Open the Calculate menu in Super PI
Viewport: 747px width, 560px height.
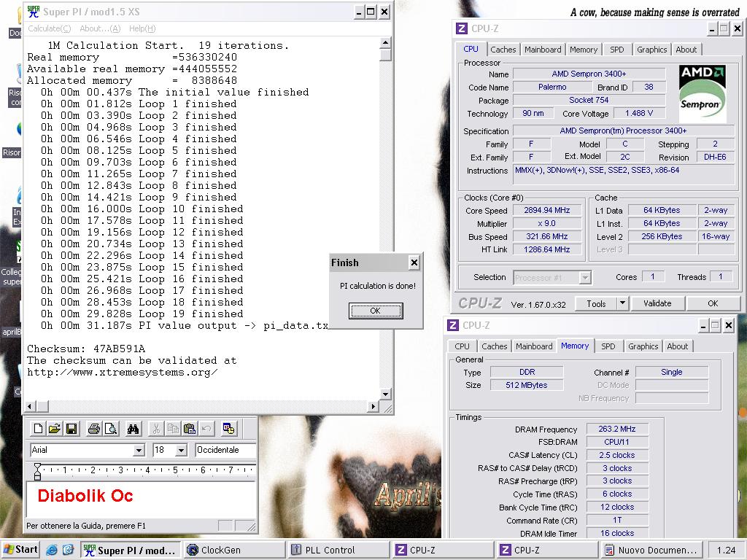coord(49,28)
